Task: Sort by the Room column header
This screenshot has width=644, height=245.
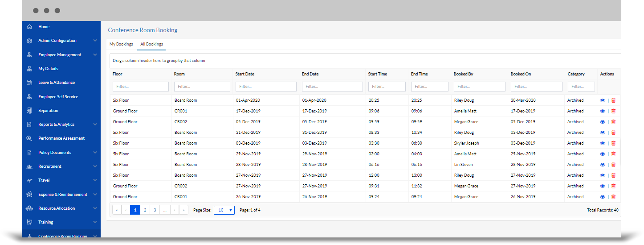Action: (x=179, y=74)
